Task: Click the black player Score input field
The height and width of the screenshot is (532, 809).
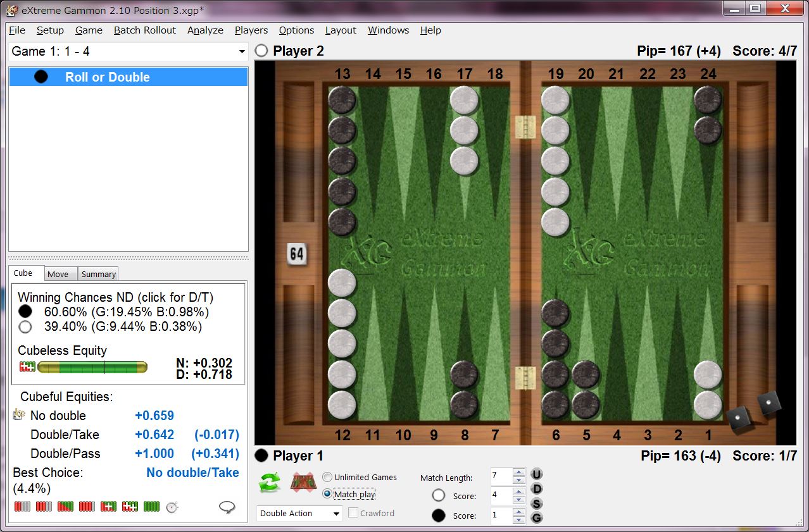Action: pyautogui.click(x=501, y=515)
